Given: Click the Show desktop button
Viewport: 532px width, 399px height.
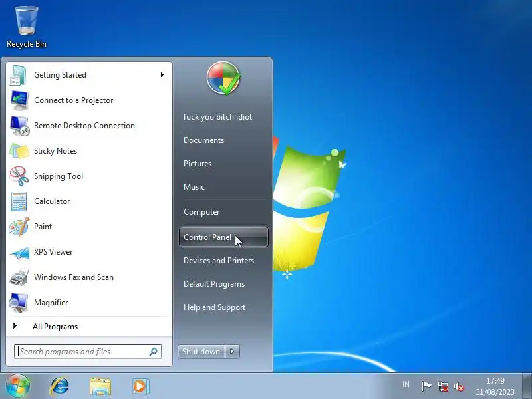Looking at the screenshot, I should pos(527,386).
